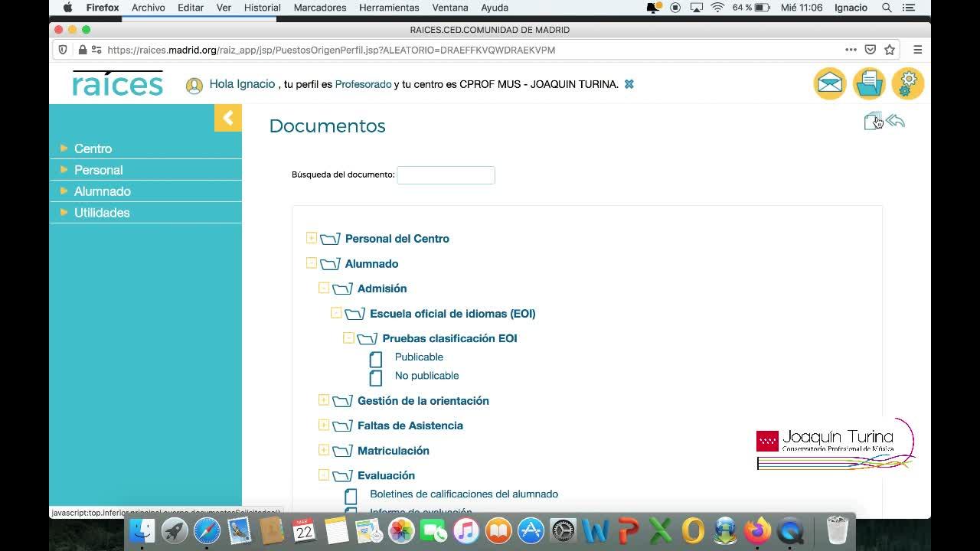980x551 pixels.
Task: Open Boletines de calificaciones del alumnado
Action: point(464,494)
